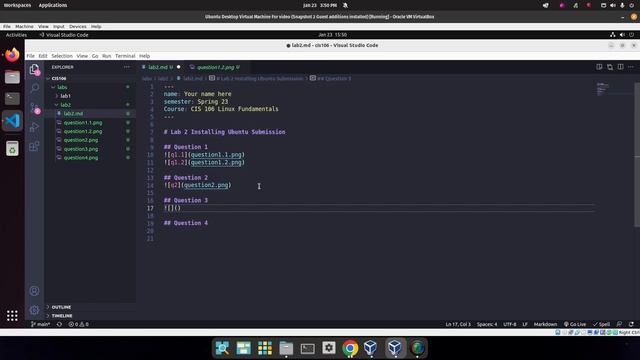This screenshot has height=360, width=640.
Task: Open the UTF-8 encoding selector
Action: pos(509,324)
